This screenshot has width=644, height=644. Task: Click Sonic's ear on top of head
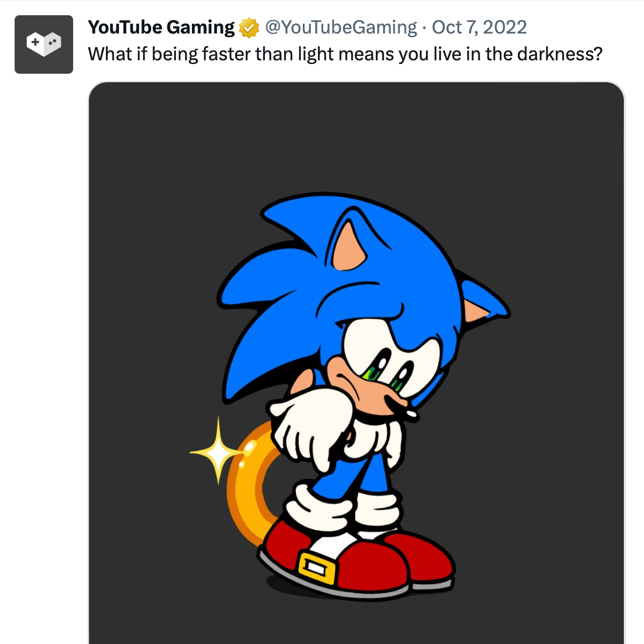pos(345,247)
